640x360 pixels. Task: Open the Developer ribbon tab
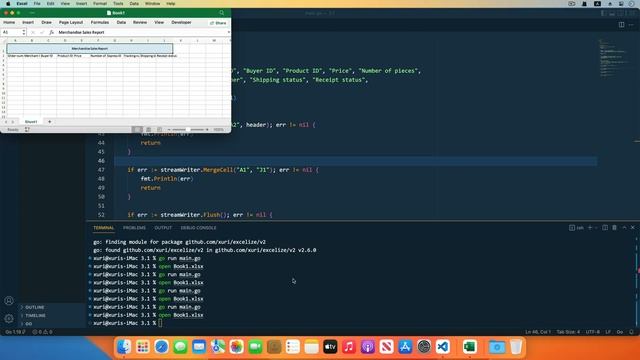pos(181,22)
